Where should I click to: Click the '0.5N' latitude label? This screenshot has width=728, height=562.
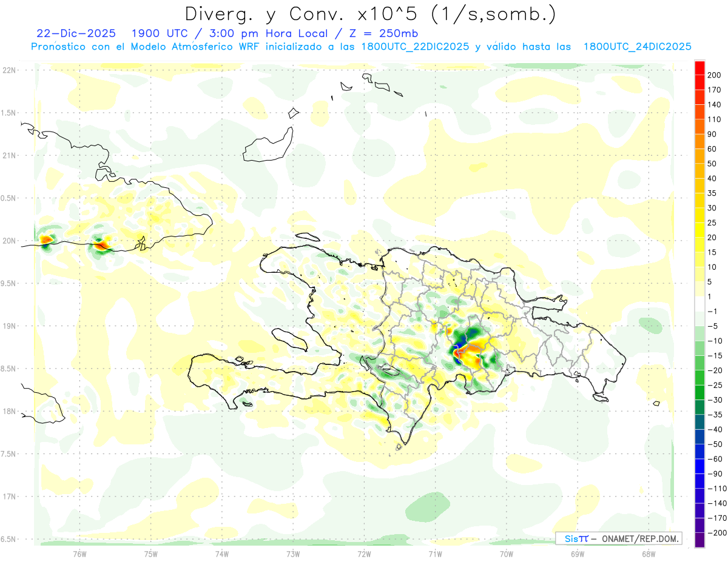coord(8,198)
